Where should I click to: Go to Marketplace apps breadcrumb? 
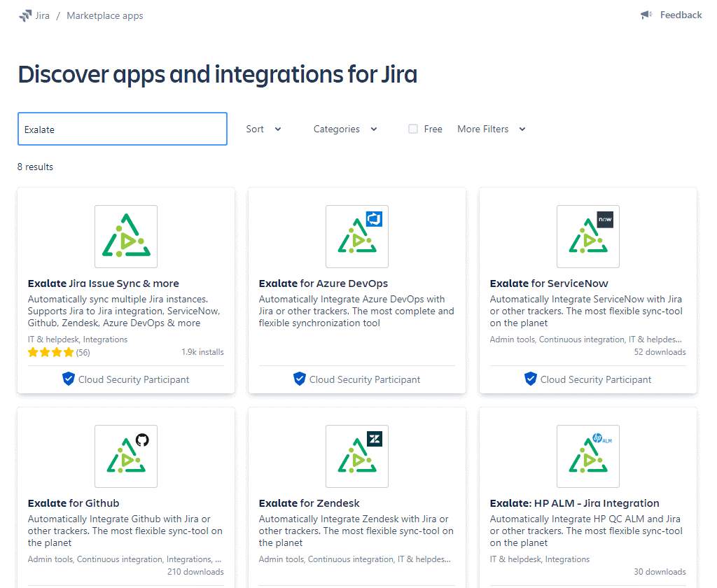[x=105, y=15]
